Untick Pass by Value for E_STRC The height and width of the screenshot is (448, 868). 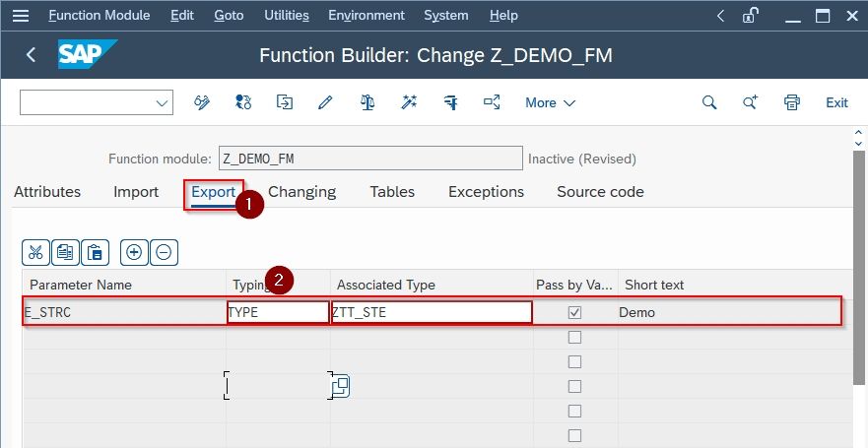574,312
